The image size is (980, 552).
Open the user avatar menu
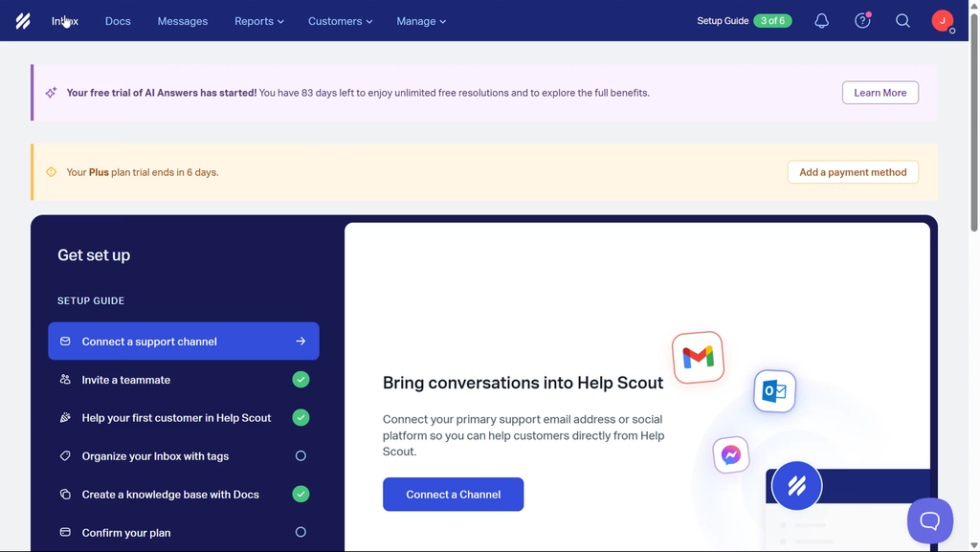(x=943, y=21)
